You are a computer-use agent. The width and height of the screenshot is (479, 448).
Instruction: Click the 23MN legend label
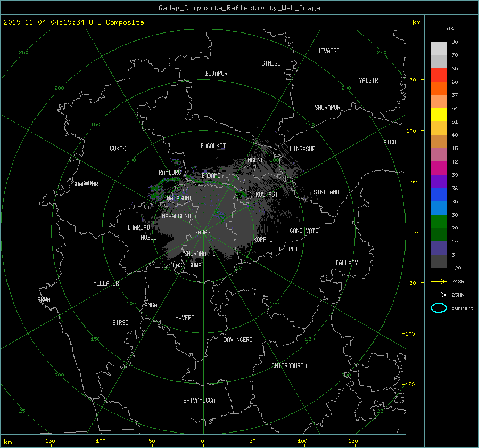(458, 295)
